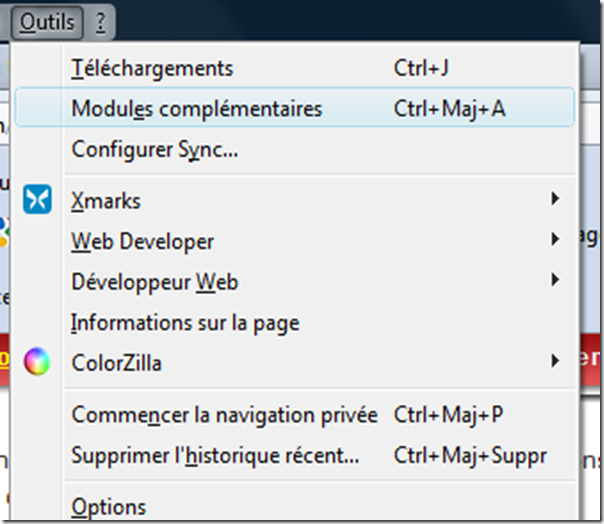Choose Supprimer l'historique récent...
Viewport: 604px width, 524px height.
pyautogui.click(x=215, y=455)
